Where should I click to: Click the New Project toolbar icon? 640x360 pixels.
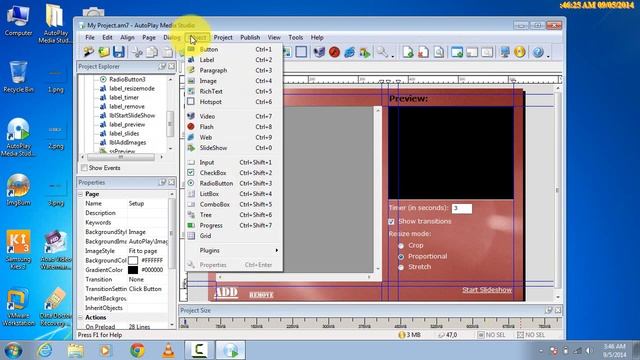[89, 52]
